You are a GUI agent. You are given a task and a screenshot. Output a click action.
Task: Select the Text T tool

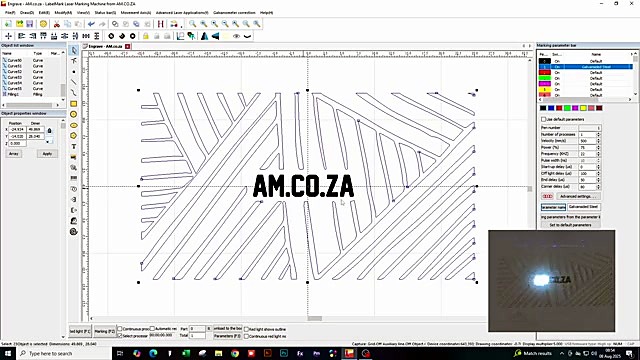pyautogui.click(x=74, y=146)
